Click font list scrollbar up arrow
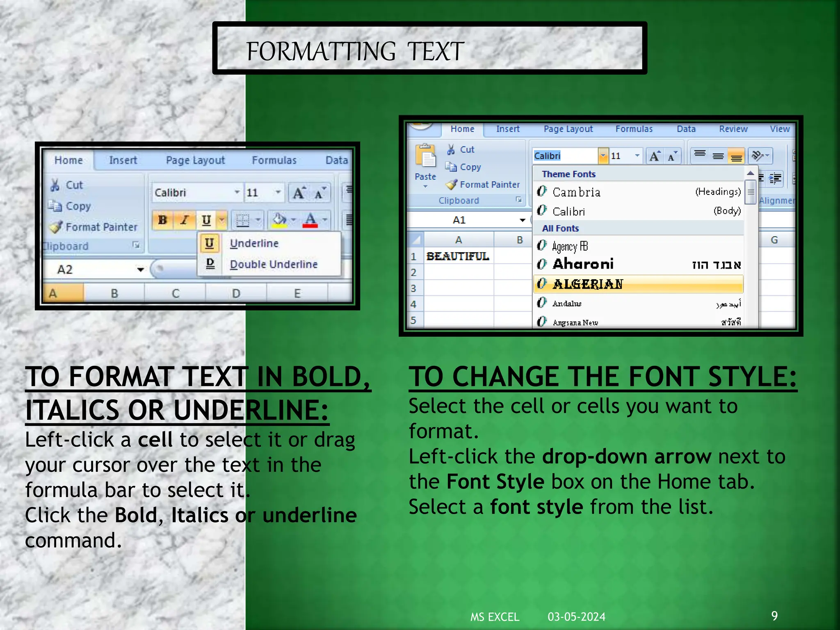 pos(750,173)
